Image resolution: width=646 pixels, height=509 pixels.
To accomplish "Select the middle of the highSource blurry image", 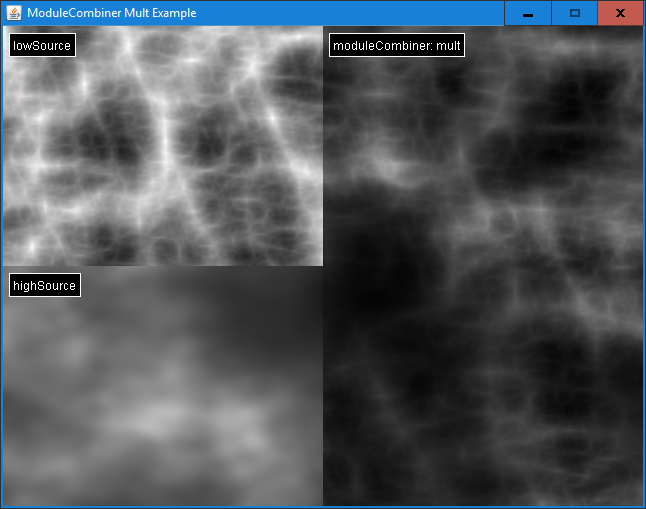I will [x=163, y=386].
